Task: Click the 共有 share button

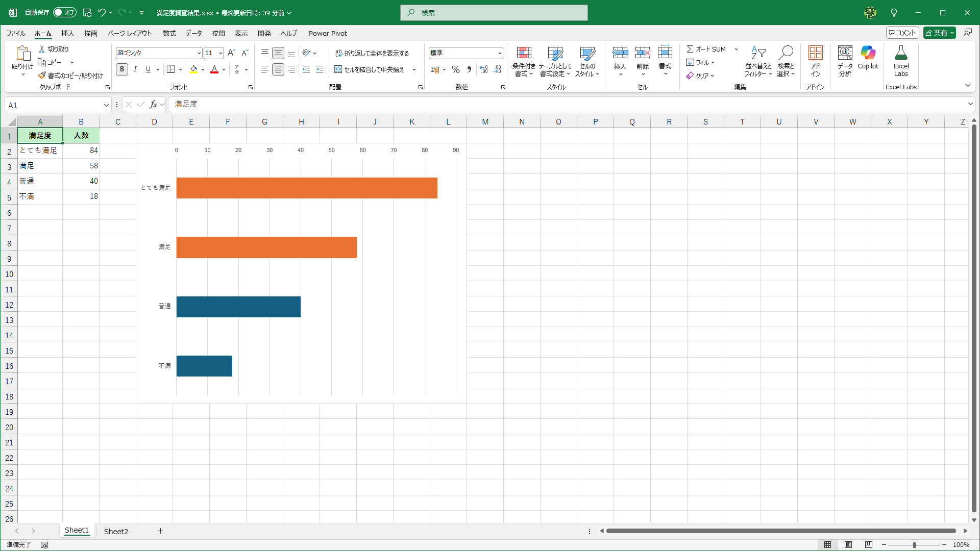Action: [936, 33]
